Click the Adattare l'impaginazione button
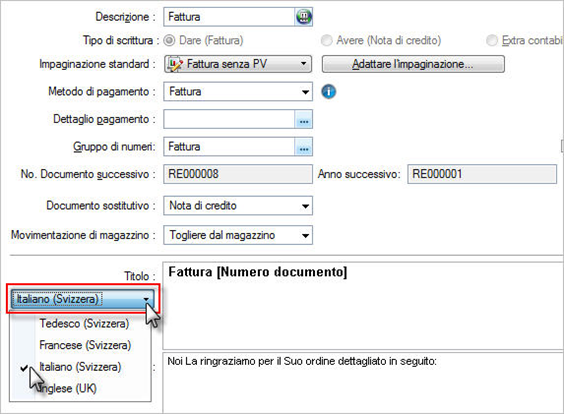The height and width of the screenshot is (414, 564). coord(413,64)
